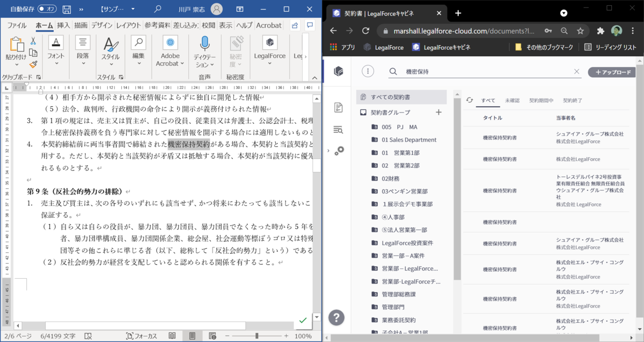This screenshot has width=644, height=342.
Task: Clear the search with the X icon
Action: coord(577,71)
